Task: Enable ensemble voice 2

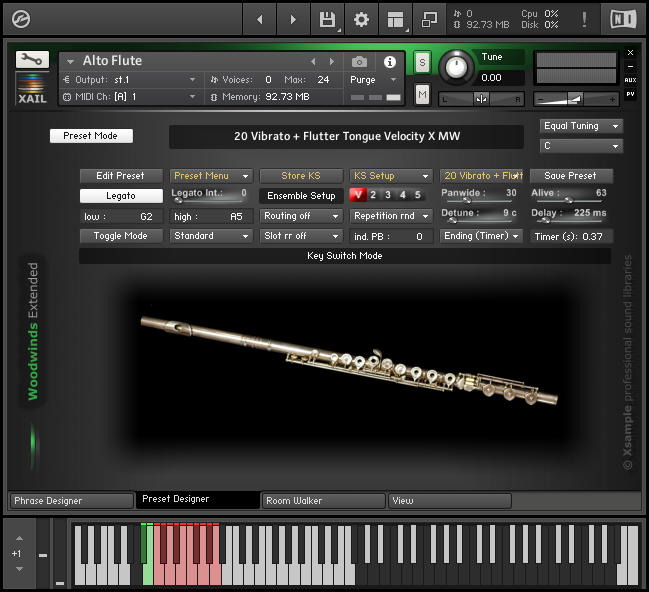Action: tap(373, 195)
